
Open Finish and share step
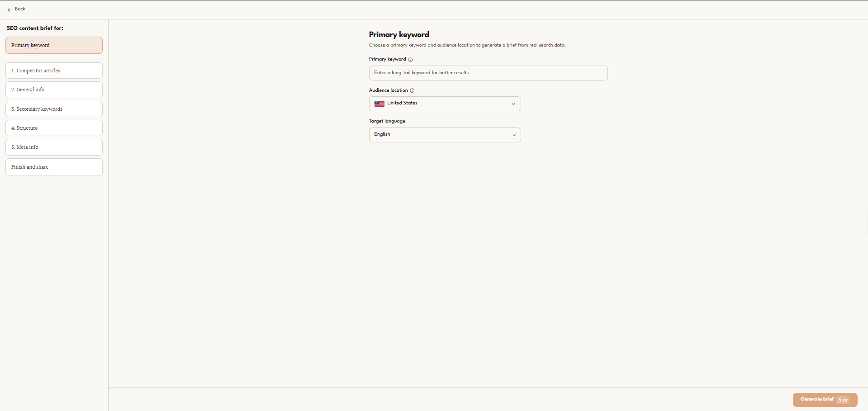click(x=54, y=167)
